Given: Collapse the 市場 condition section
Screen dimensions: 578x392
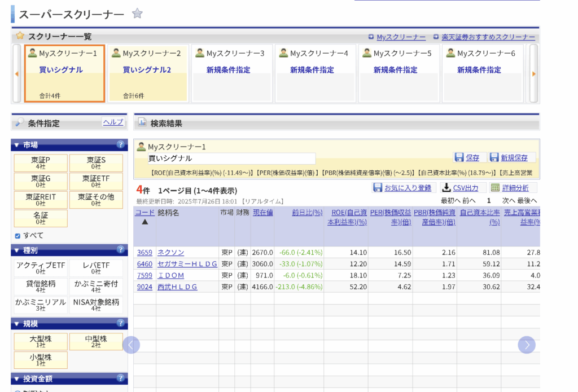Looking at the screenshot, I should (16, 145).
